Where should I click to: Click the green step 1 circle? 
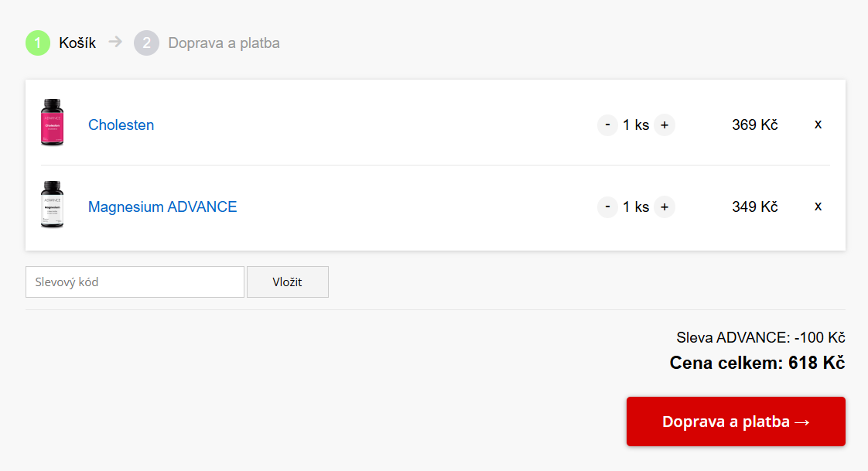coord(38,43)
